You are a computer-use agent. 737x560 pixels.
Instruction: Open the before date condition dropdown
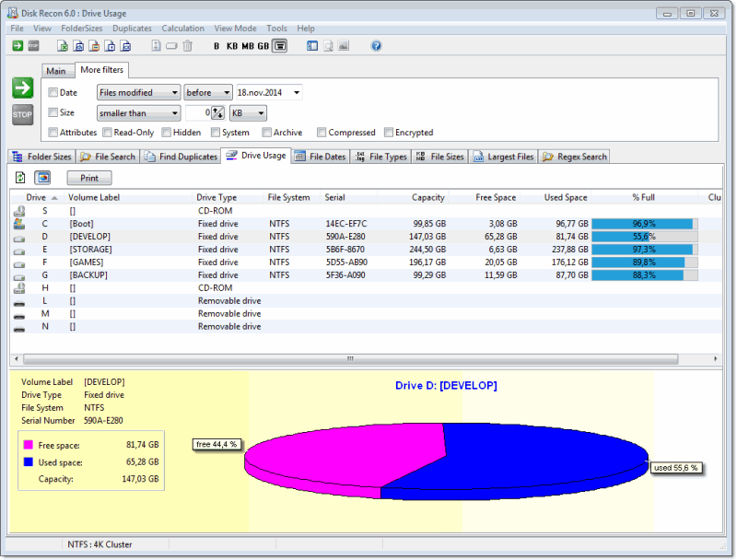click(208, 92)
